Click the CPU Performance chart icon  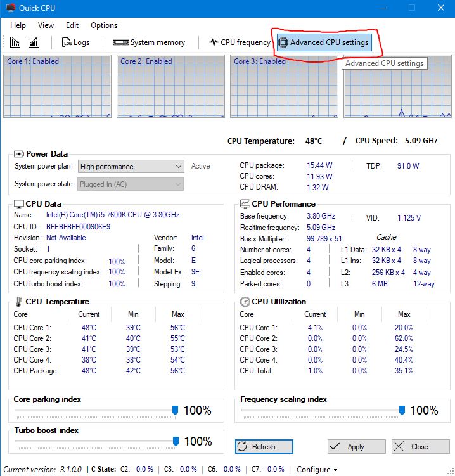tap(245, 203)
